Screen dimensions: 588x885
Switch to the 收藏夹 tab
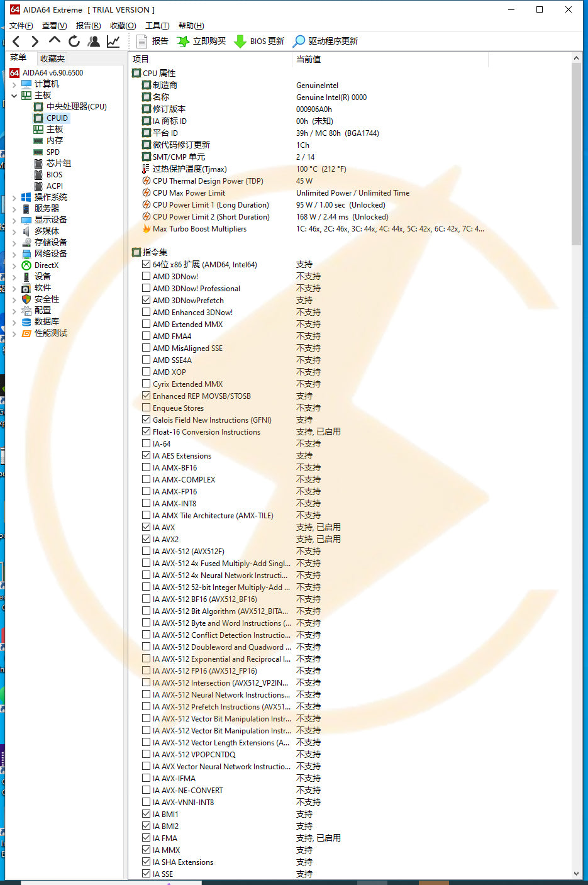coord(52,58)
